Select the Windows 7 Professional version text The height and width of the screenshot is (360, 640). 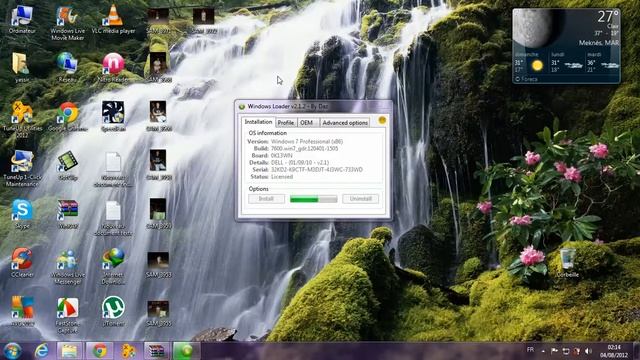307,142
